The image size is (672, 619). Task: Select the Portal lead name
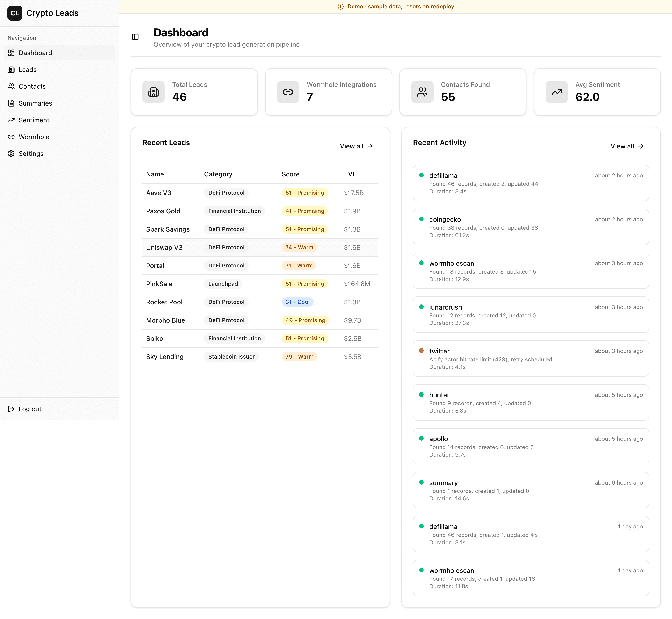(155, 266)
